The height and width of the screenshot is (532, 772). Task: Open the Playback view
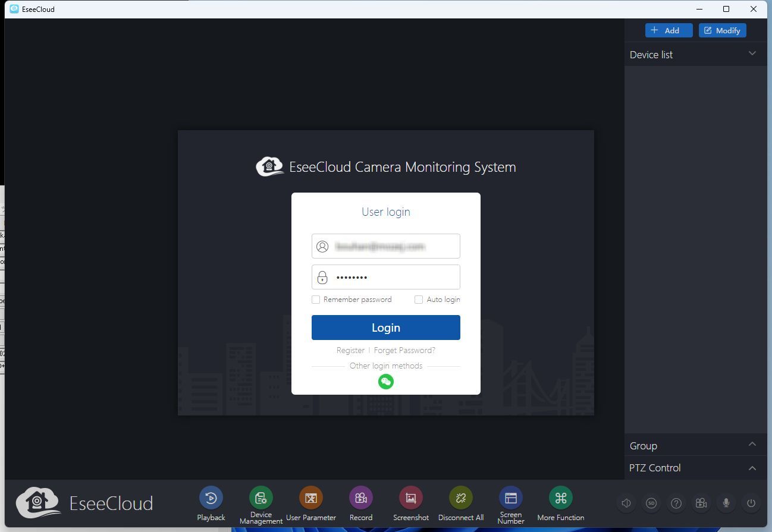(211, 498)
